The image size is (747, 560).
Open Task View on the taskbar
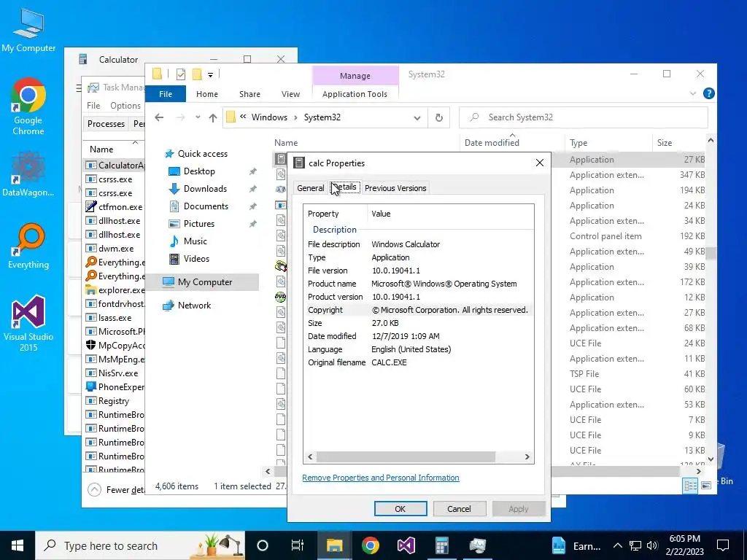(298, 545)
